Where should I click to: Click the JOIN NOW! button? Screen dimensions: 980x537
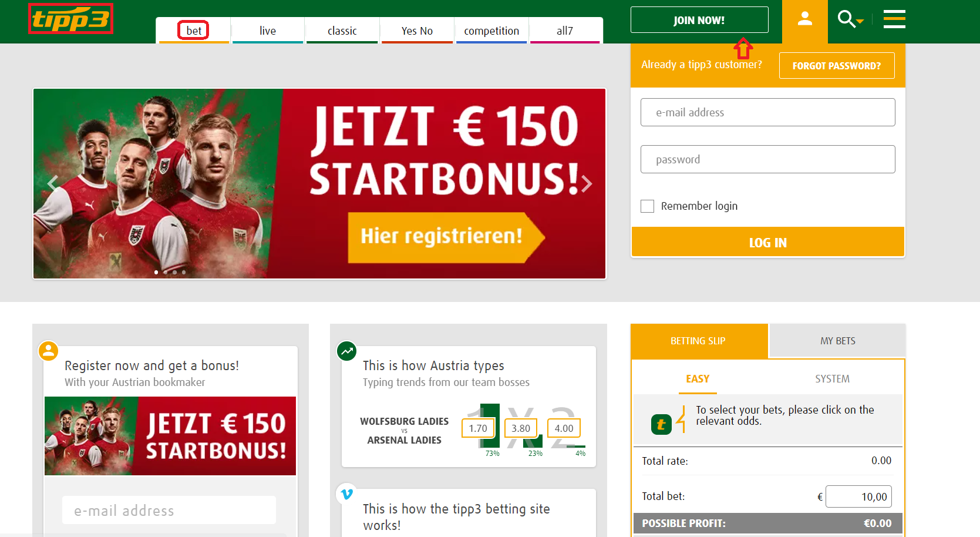coord(699,20)
